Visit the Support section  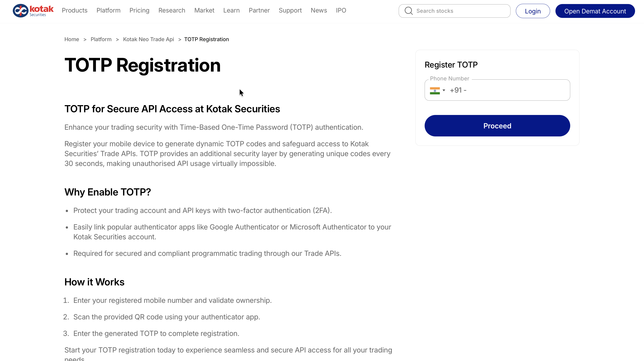click(290, 11)
